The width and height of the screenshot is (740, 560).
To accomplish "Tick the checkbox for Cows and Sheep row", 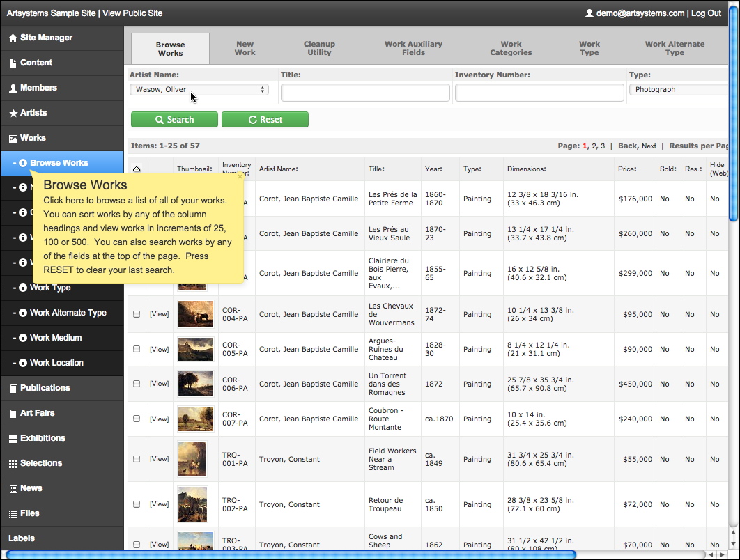I will (137, 545).
